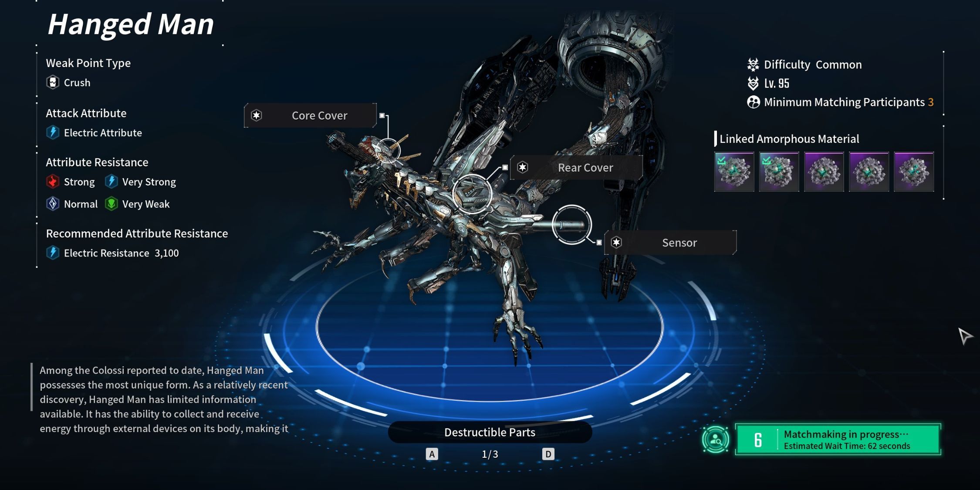Click the Crush weak point type icon

pyautogui.click(x=53, y=82)
